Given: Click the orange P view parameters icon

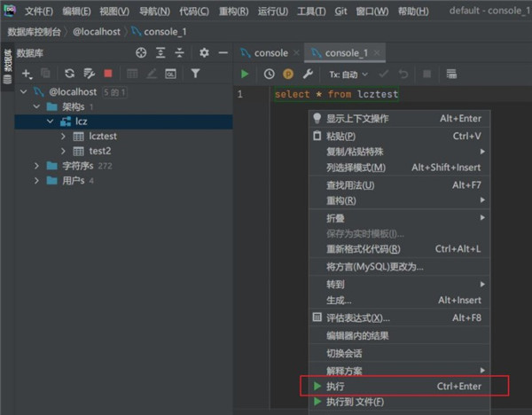Looking at the screenshot, I should pyautogui.click(x=288, y=74).
